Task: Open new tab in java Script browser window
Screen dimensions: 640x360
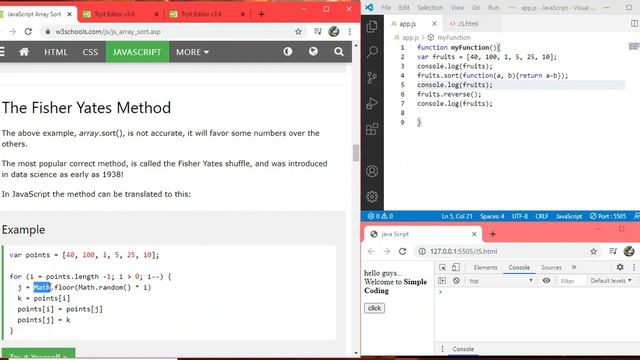Action: tap(493, 234)
